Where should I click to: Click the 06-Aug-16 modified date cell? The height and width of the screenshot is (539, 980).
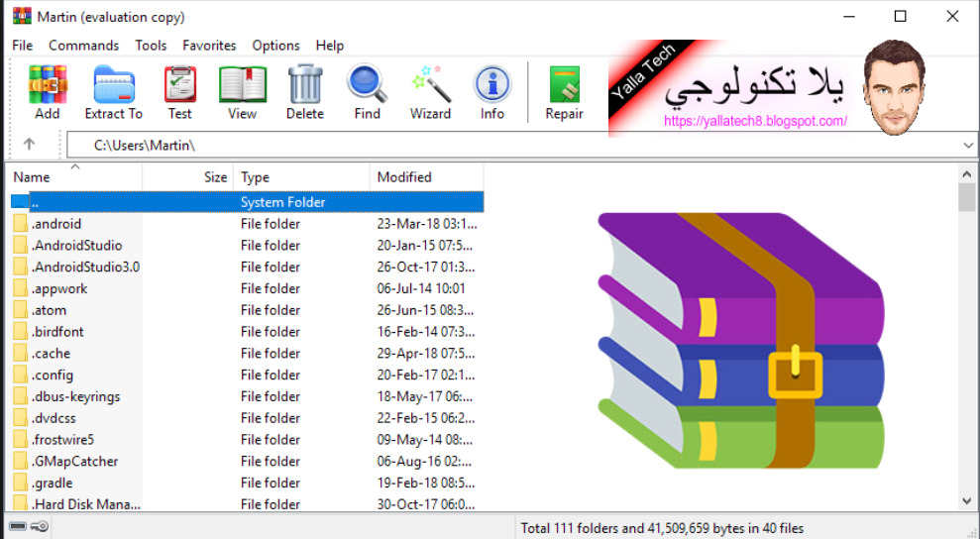pyautogui.click(x=424, y=462)
